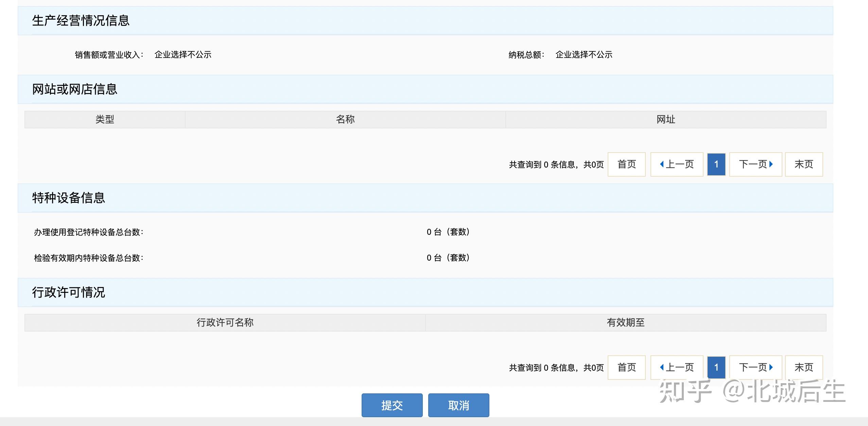Click the 检验有效期内特种设备总台数 label
The height and width of the screenshot is (426, 868).
click(x=89, y=258)
